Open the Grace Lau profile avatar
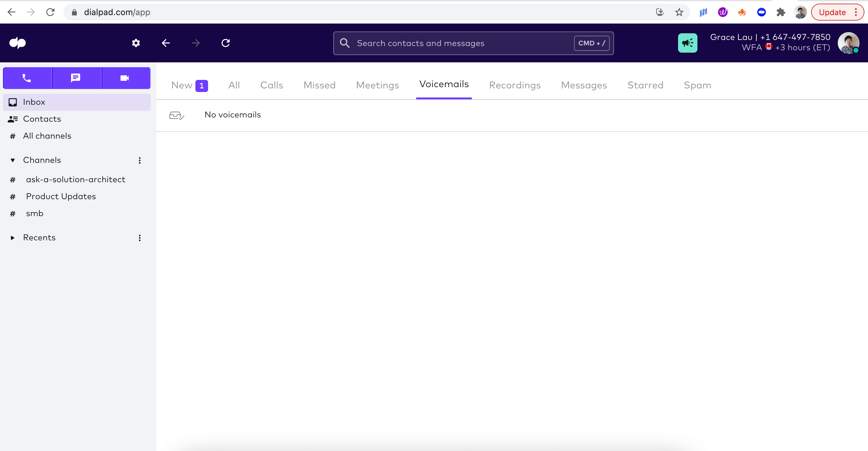Screen dimensions: 868x451 click(848, 43)
